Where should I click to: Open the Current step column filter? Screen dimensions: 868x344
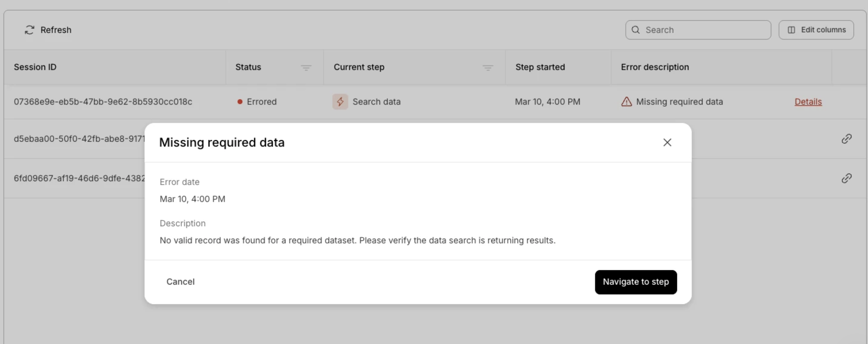tap(487, 68)
